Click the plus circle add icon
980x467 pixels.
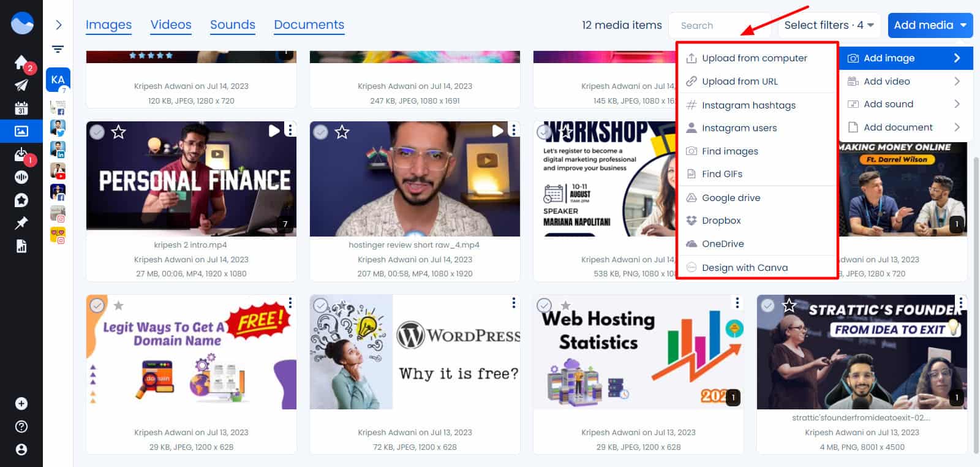[x=21, y=403]
